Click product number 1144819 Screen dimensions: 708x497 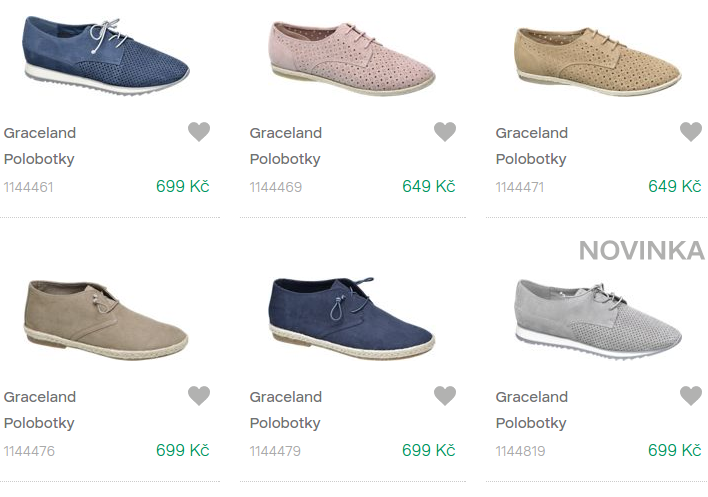coord(521,451)
